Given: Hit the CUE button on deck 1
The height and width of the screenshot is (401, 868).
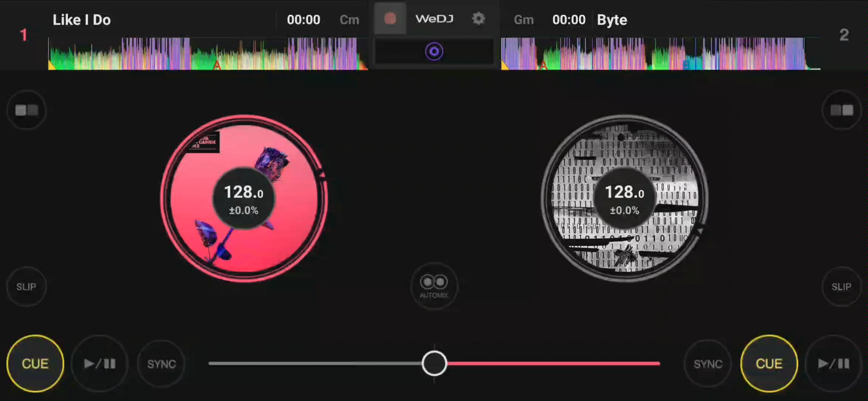Looking at the screenshot, I should [35, 363].
